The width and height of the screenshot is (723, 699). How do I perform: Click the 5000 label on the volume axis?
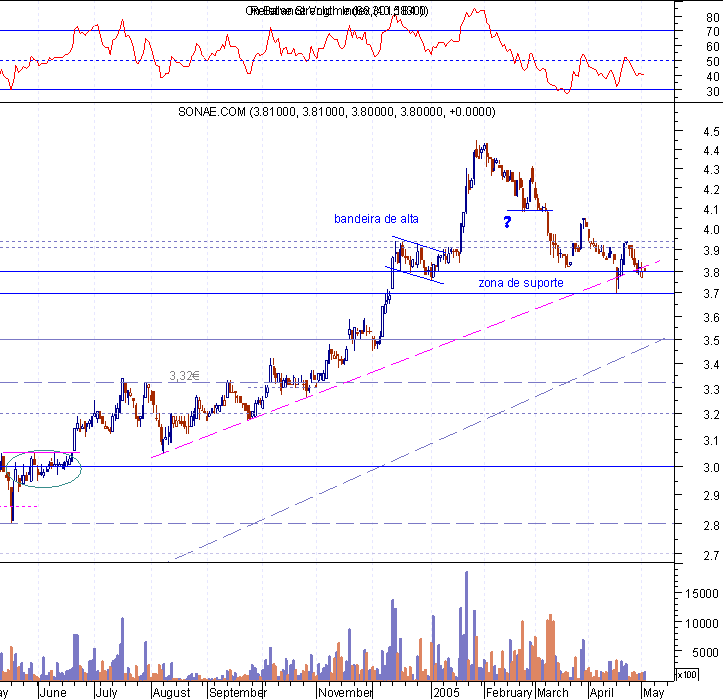click(705, 652)
